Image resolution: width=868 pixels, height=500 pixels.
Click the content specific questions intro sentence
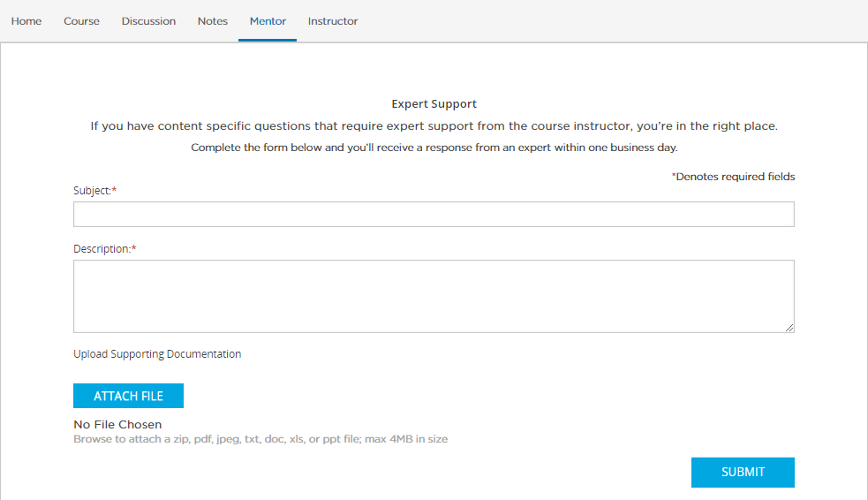click(x=434, y=126)
